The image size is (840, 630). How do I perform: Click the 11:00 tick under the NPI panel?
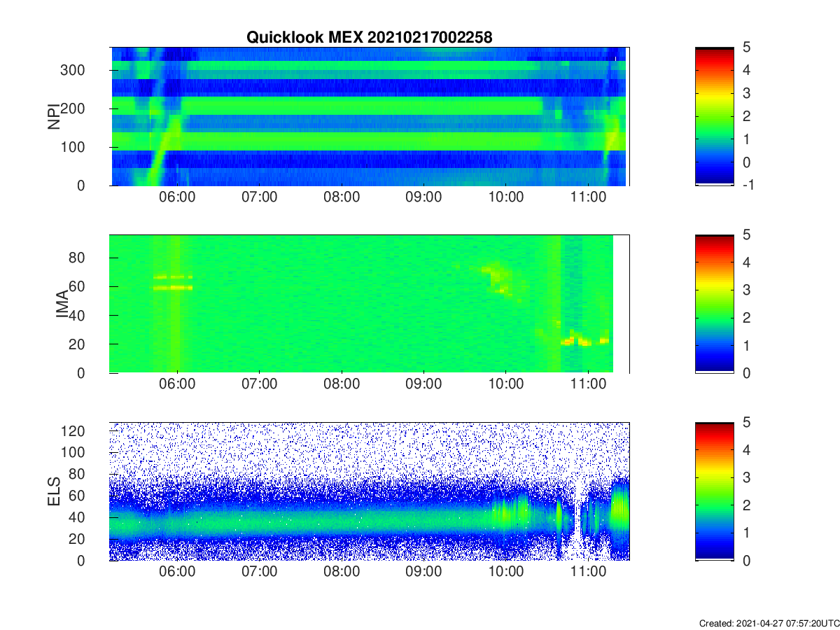click(x=589, y=197)
